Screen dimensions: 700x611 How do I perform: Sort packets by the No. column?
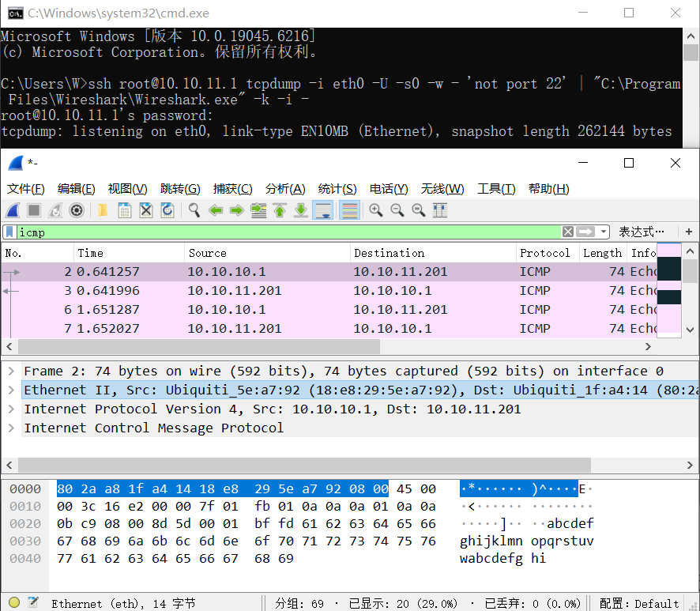[37, 253]
